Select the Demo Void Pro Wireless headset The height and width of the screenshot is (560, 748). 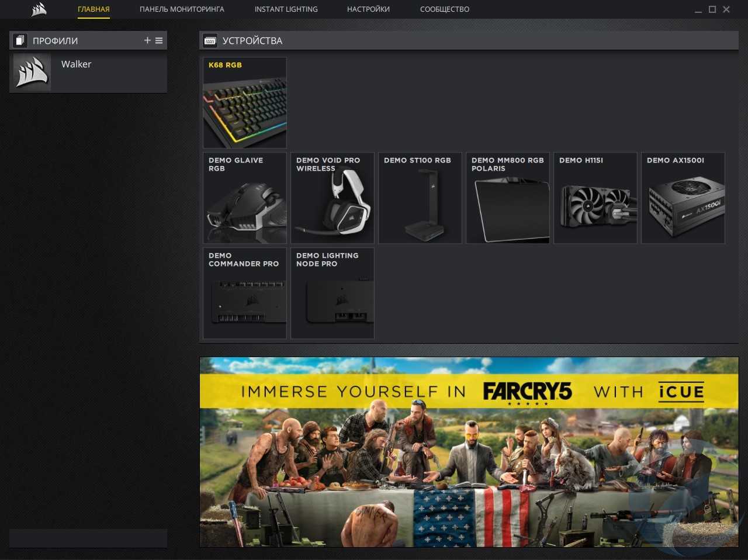click(x=332, y=198)
